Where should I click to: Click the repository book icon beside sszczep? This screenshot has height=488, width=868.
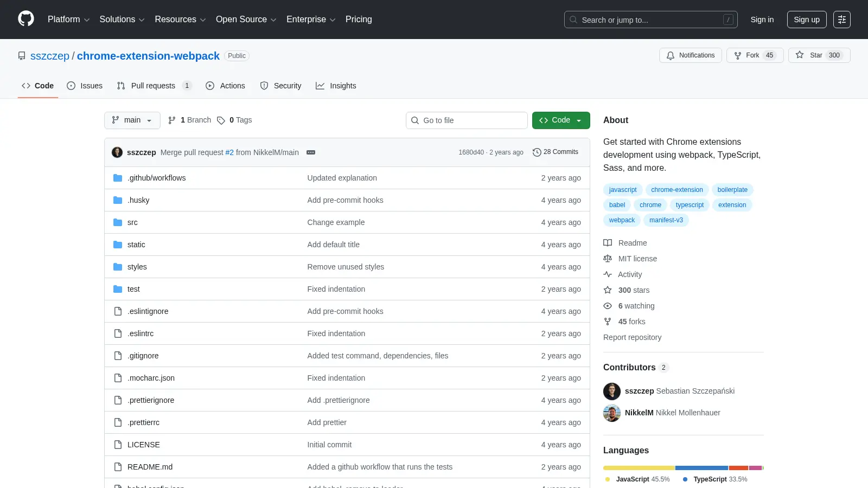pyautogui.click(x=22, y=56)
